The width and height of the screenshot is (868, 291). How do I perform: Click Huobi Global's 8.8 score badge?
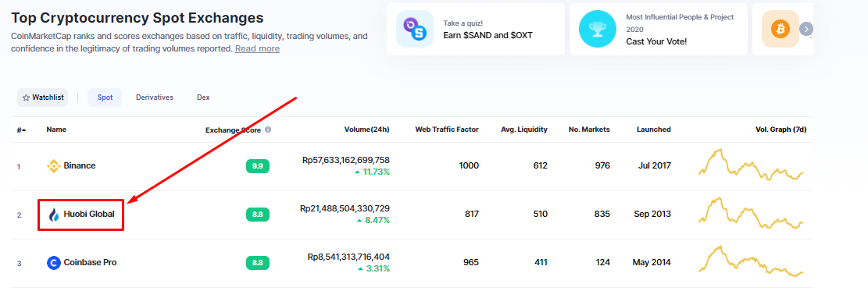pos(257,215)
